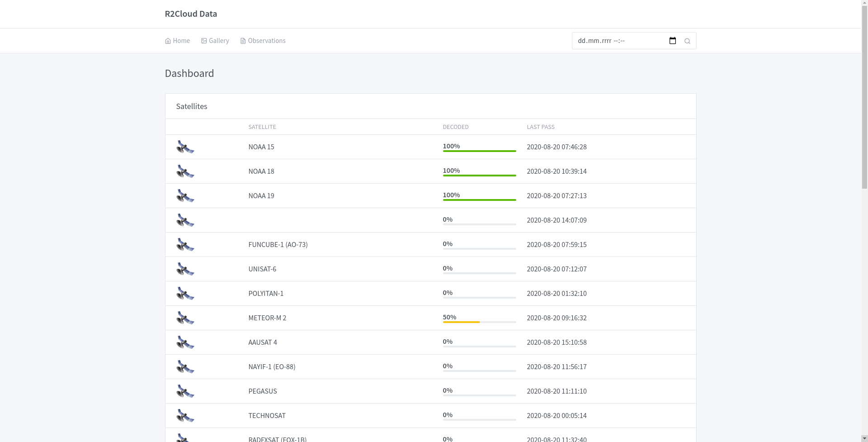This screenshot has height=442, width=868.
Task: Click the Dashboard page heading
Action: (x=189, y=73)
